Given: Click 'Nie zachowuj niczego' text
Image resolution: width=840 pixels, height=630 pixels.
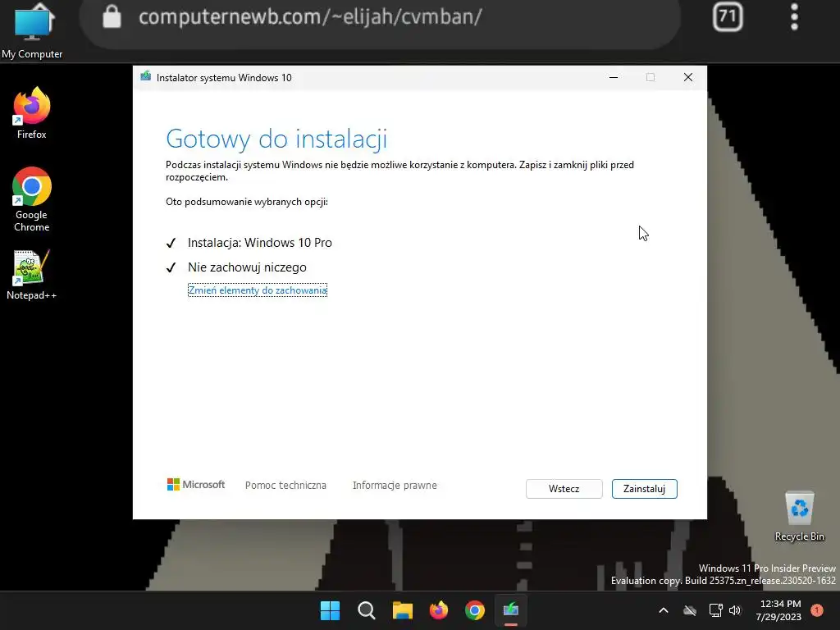Looking at the screenshot, I should pyautogui.click(x=247, y=267).
